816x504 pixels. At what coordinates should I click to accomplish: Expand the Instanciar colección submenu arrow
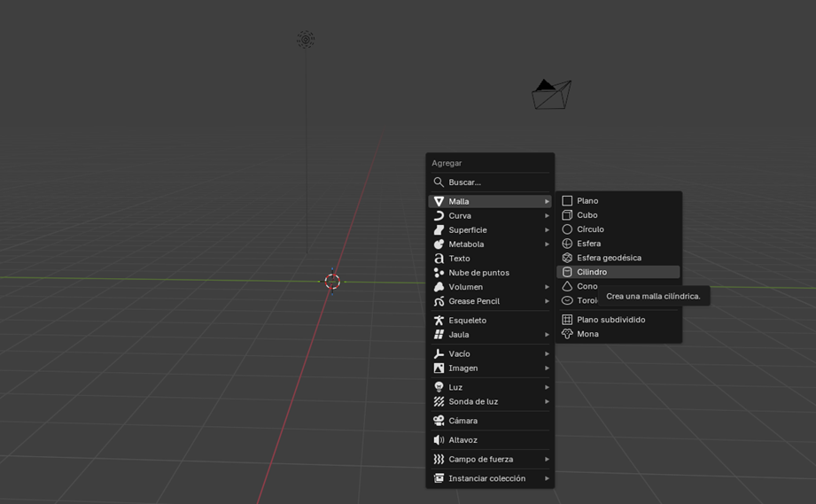[547, 478]
